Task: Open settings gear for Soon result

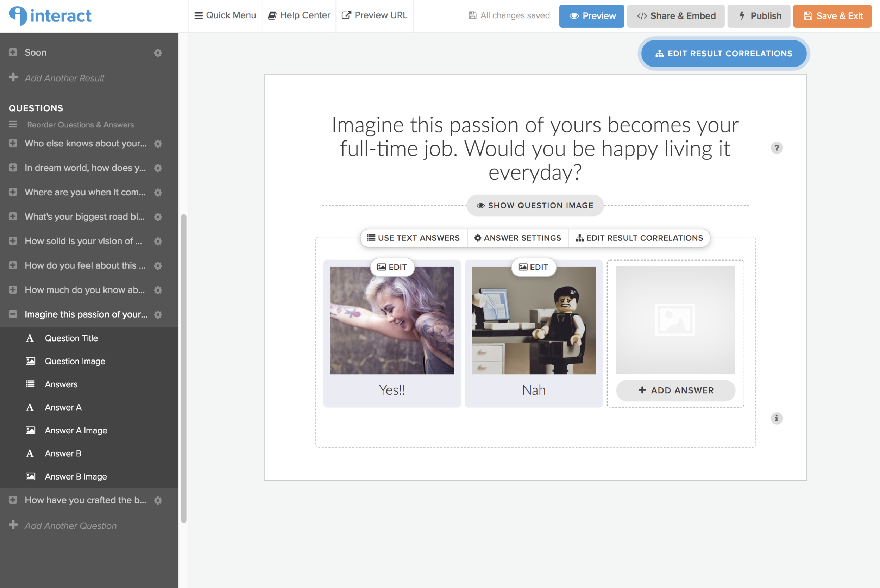Action: [158, 53]
